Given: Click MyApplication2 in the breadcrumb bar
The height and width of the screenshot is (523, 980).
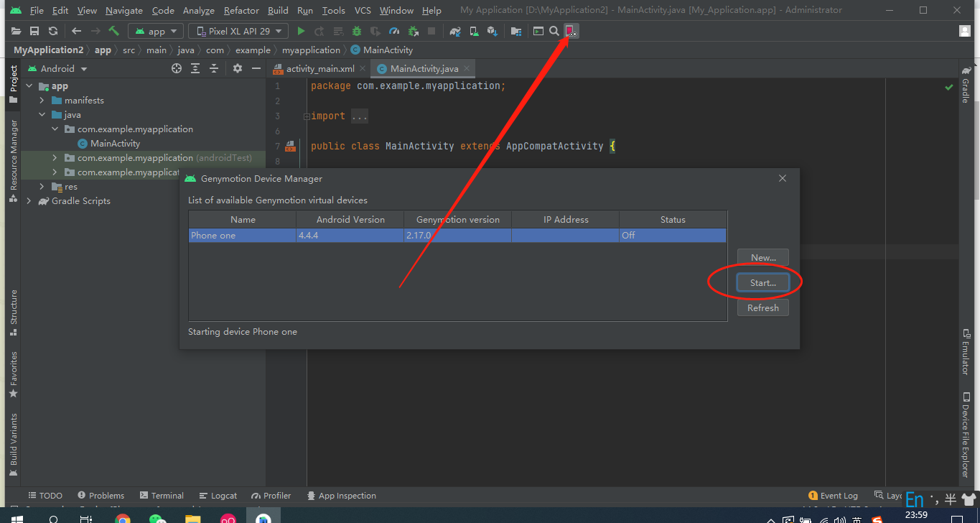Looking at the screenshot, I should tap(48, 50).
